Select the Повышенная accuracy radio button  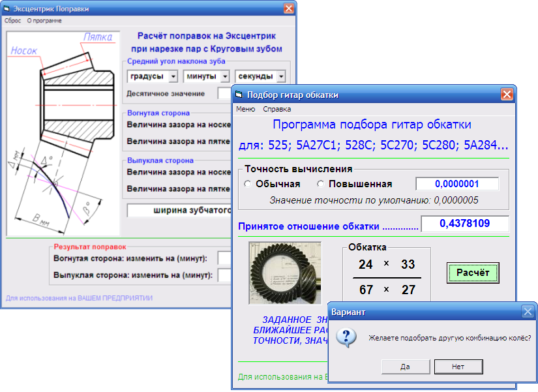321,184
